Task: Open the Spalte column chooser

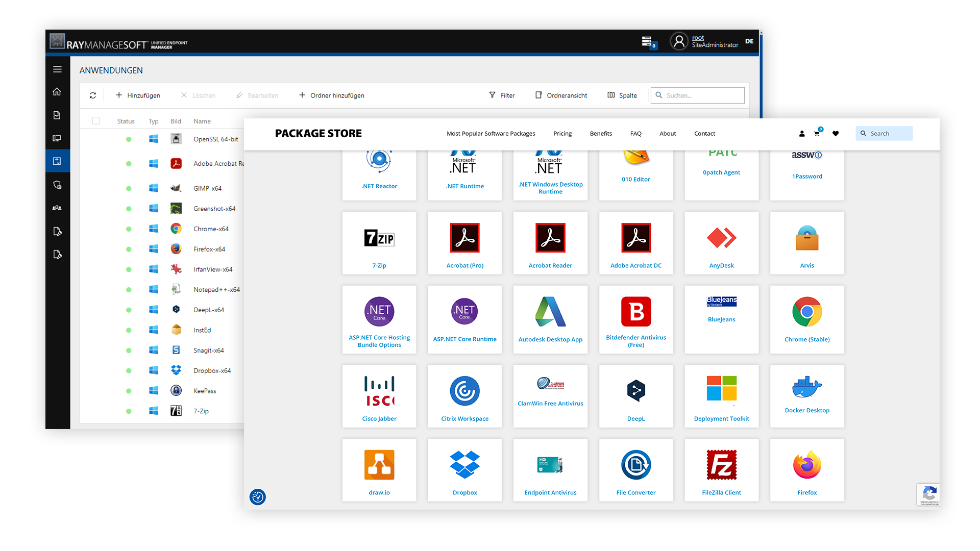Action: click(622, 95)
